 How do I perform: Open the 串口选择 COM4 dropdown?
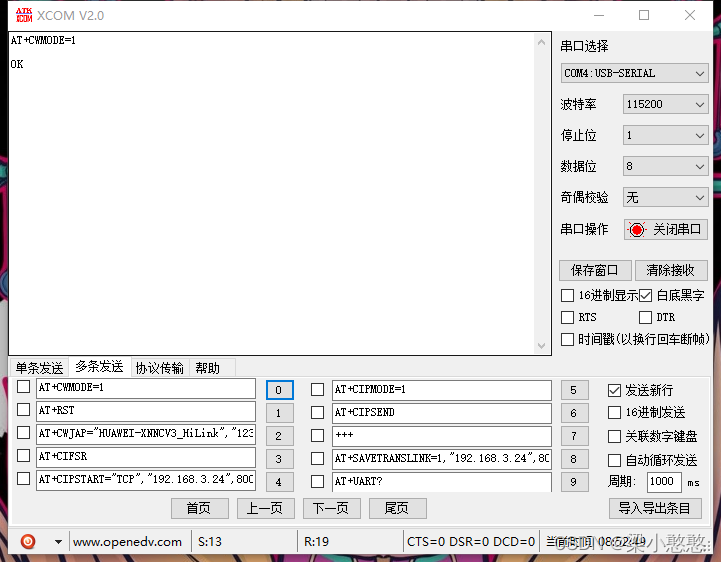pos(634,73)
